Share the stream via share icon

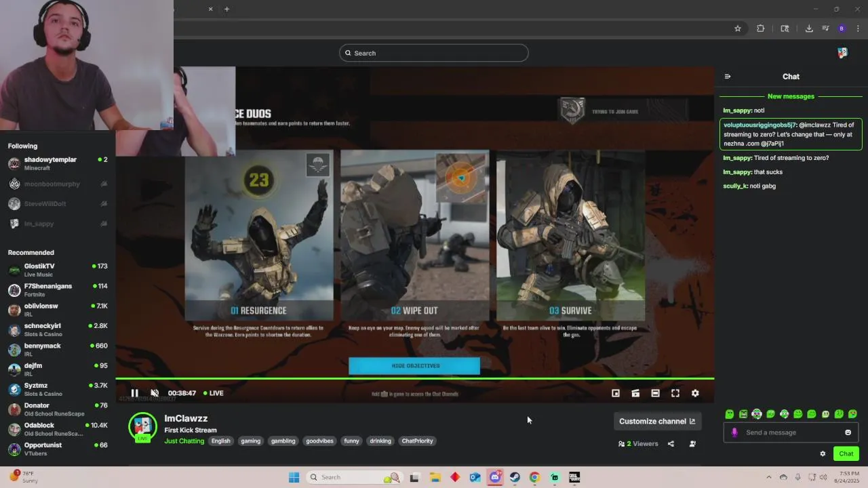[671, 444]
